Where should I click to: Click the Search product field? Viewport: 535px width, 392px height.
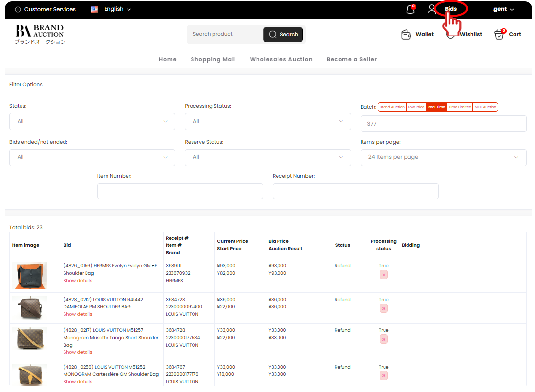click(x=225, y=34)
